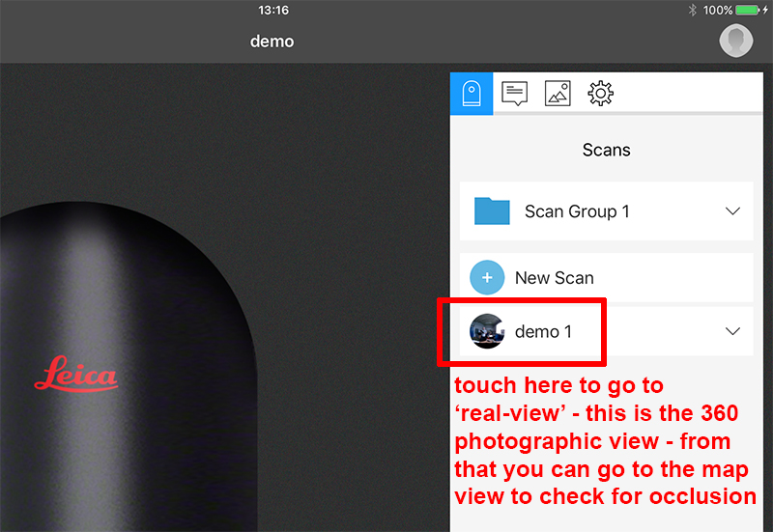Expand the demo 1 chevron arrow

click(732, 331)
